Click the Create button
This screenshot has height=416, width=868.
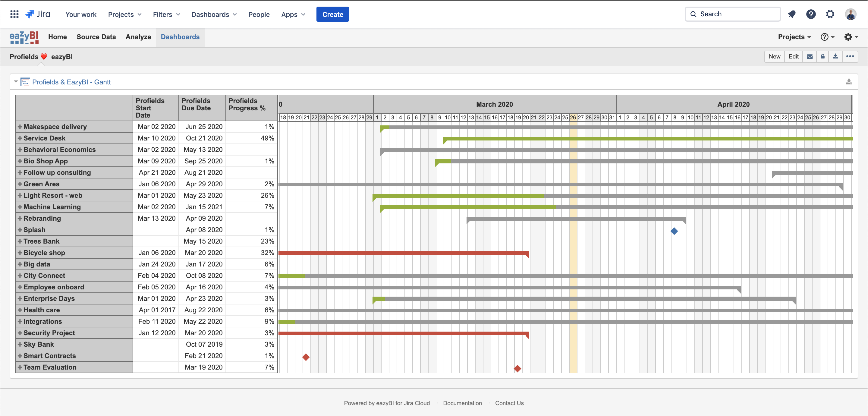point(332,14)
